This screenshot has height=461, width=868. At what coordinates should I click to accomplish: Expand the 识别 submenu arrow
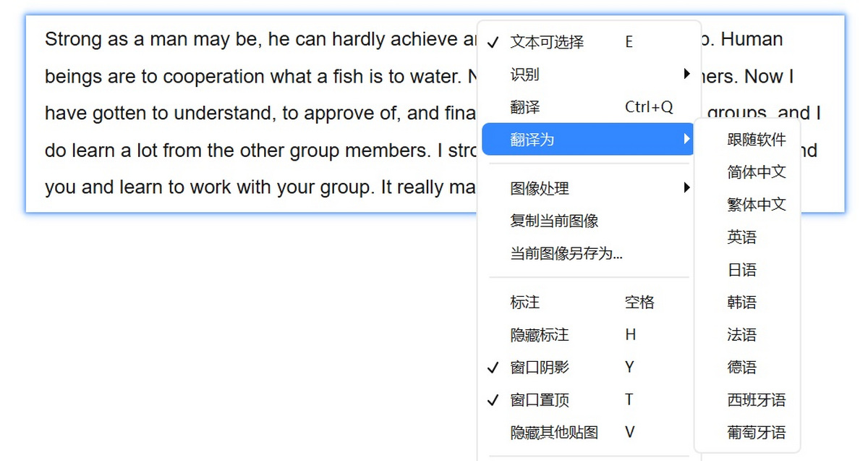686,75
